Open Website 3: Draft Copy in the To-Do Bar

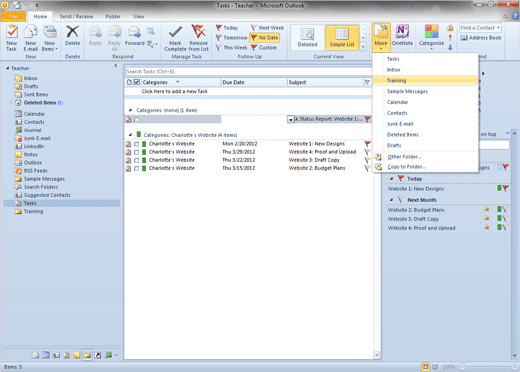413,219
